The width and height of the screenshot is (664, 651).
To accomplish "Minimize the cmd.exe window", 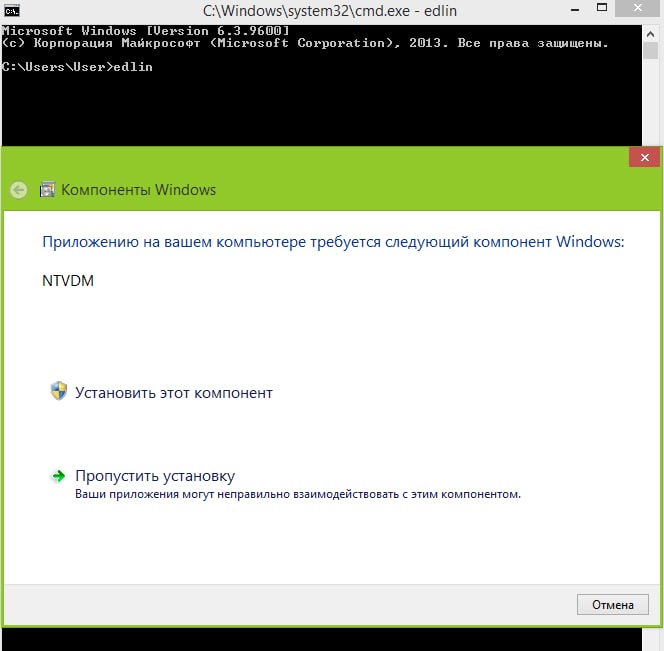I will 575,10.
